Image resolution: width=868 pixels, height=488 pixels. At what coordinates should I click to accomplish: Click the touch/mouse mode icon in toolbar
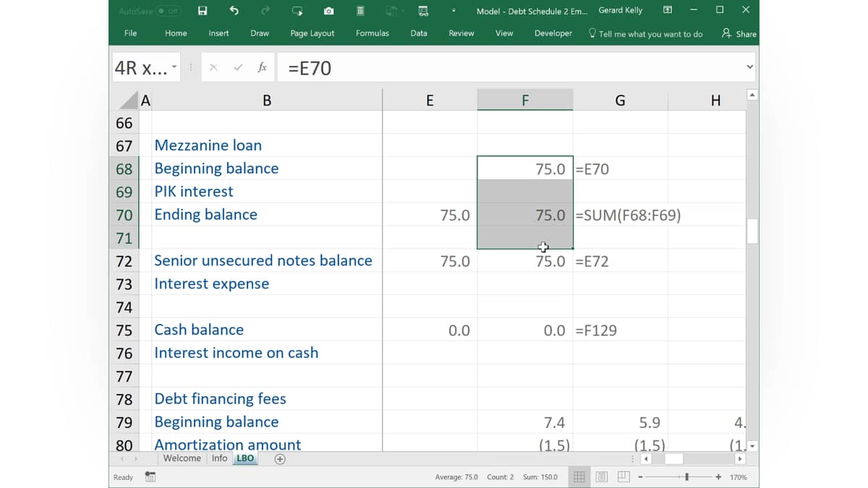[x=297, y=11]
